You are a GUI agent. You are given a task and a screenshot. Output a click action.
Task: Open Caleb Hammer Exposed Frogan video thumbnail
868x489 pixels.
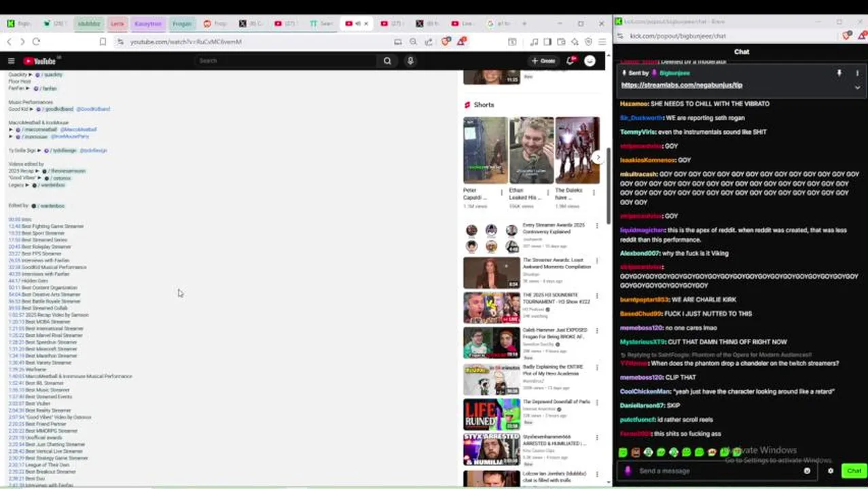[x=492, y=343]
